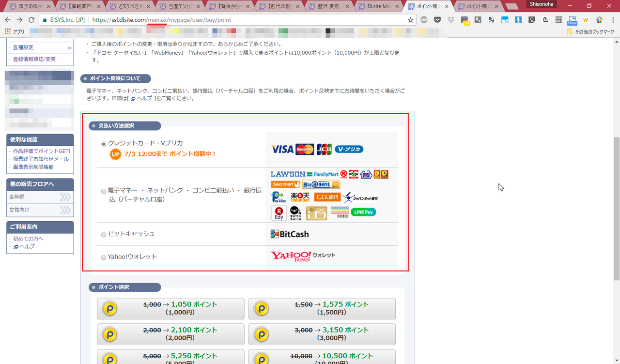Click the Pay-easy logo
This screenshot has height=364, width=620.
tap(278, 197)
